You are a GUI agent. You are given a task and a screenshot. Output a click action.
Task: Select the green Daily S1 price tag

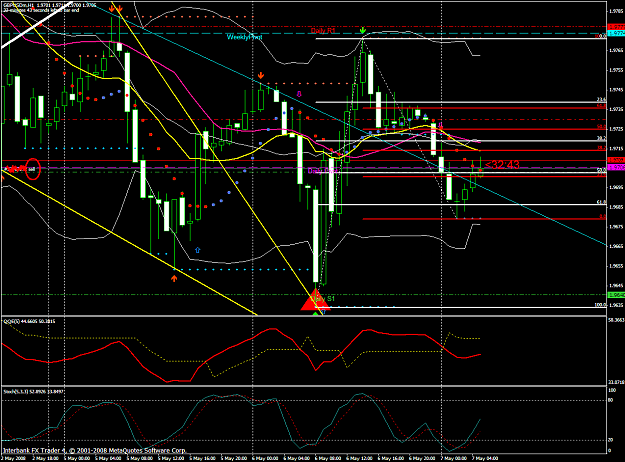[x=616, y=295]
